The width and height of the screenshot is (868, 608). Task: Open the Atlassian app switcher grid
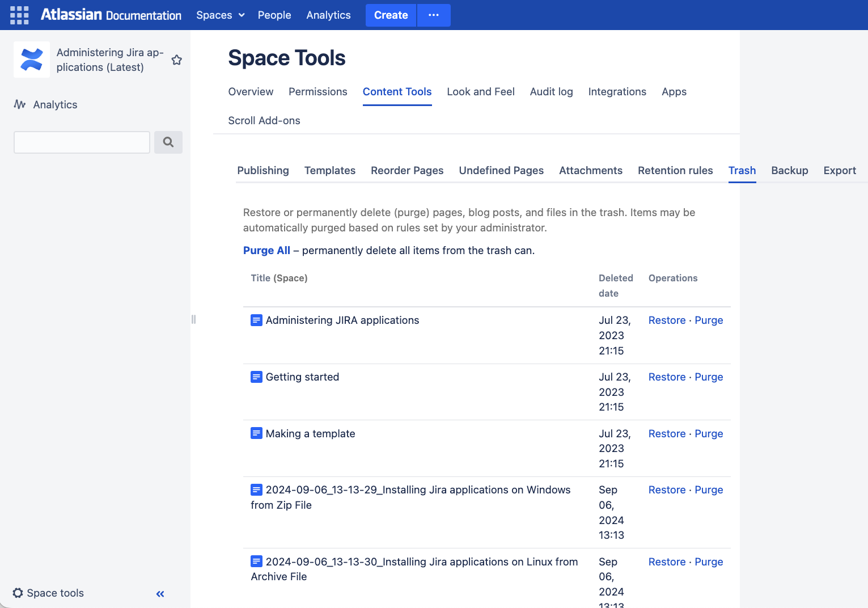pos(19,15)
